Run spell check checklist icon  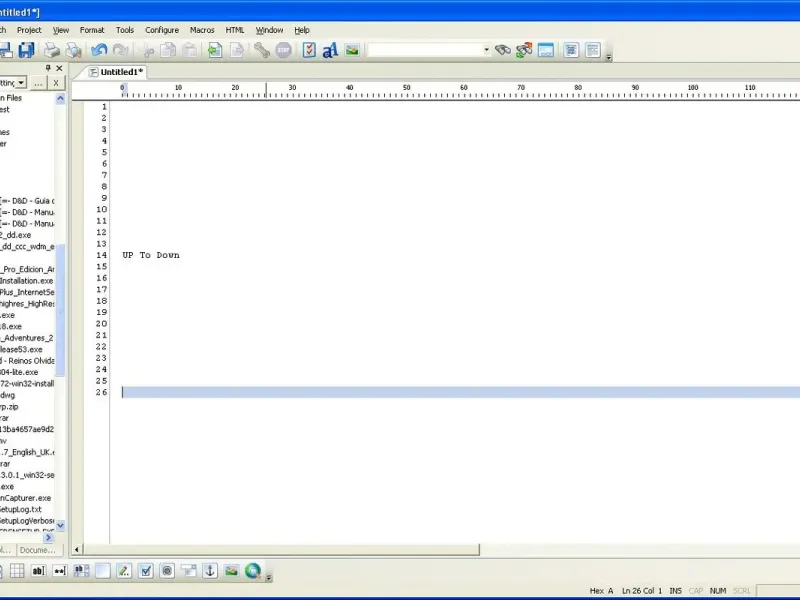click(x=309, y=50)
